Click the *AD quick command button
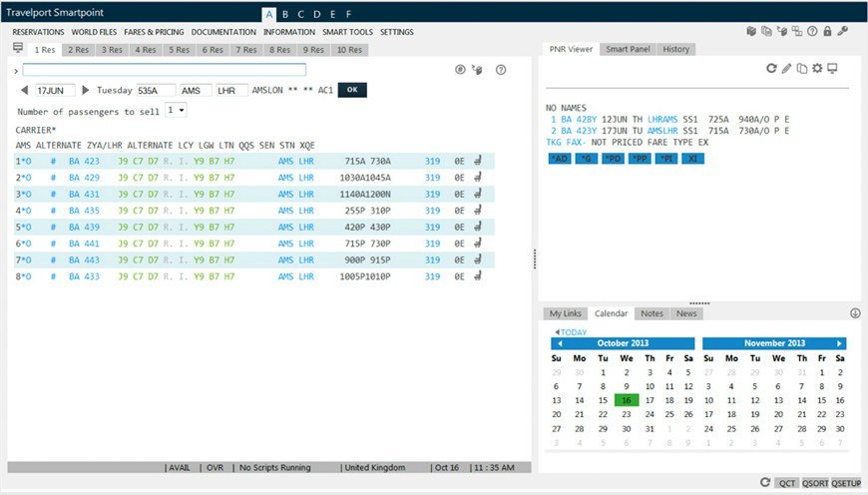The image size is (868, 495). pos(560,159)
